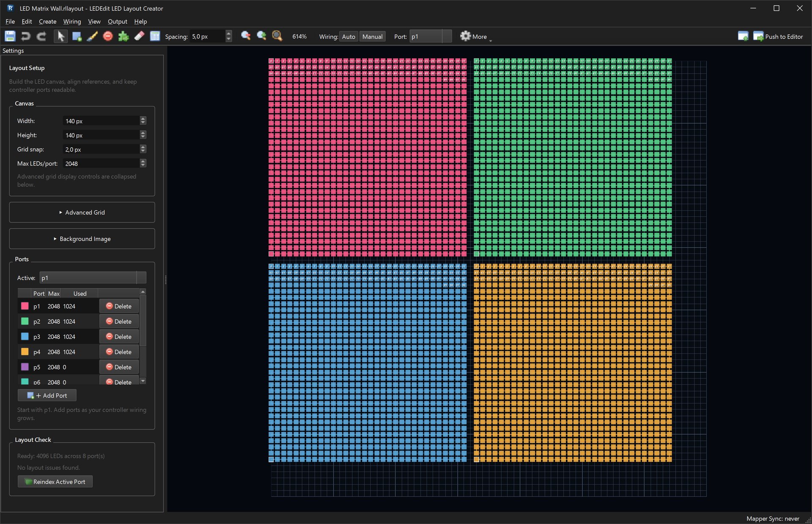The width and height of the screenshot is (812, 524).
Task: Adjust Canvas Height with the stepper
Action: (143, 135)
